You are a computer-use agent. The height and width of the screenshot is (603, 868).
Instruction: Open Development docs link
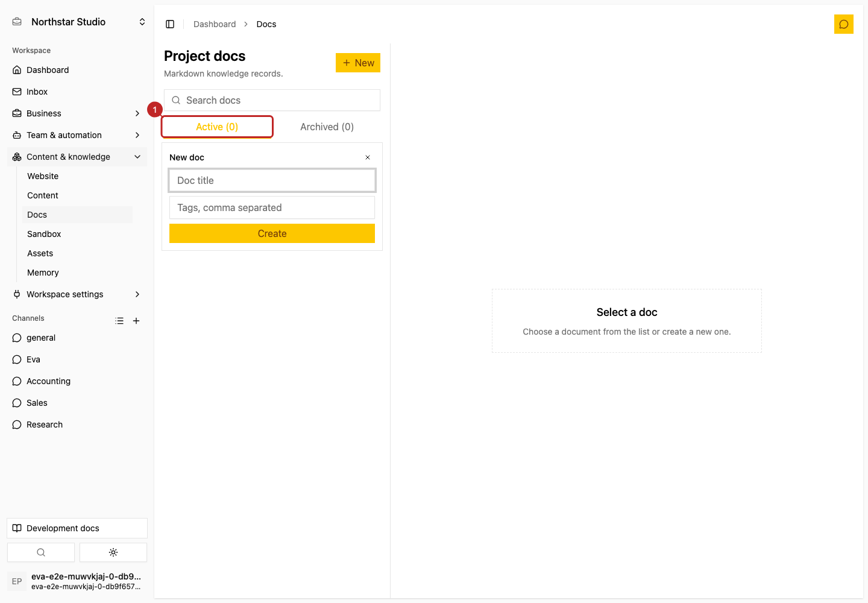pyautogui.click(x=77, y=528)
